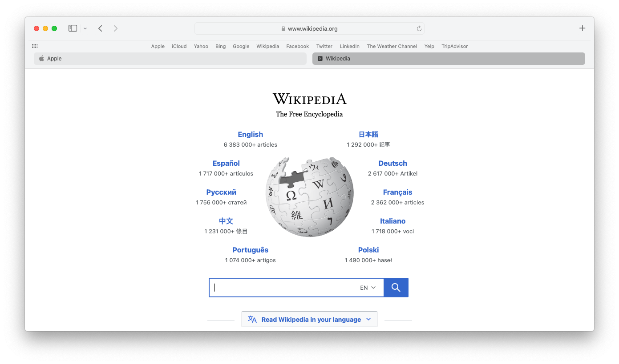Open the Français Wikipedia link
The image size is (619, 364).
click(398, 192)
